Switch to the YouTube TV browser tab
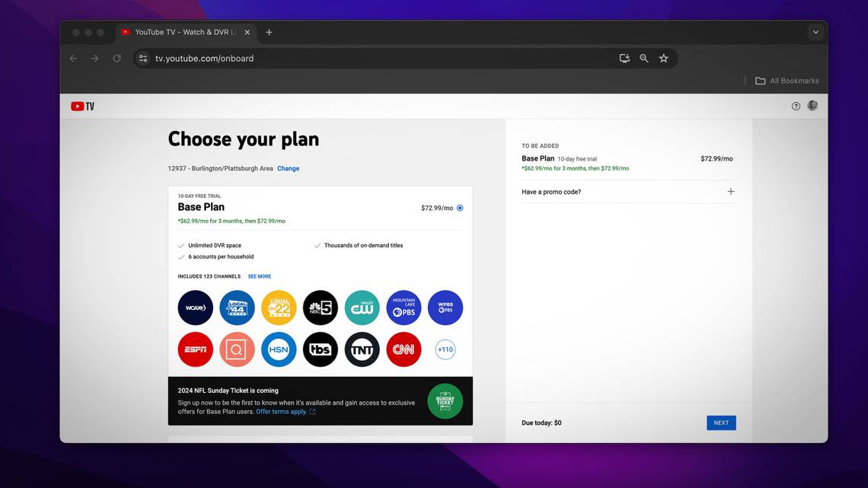The width and height of the screenshot is (868, 488). tap(185, 32)
